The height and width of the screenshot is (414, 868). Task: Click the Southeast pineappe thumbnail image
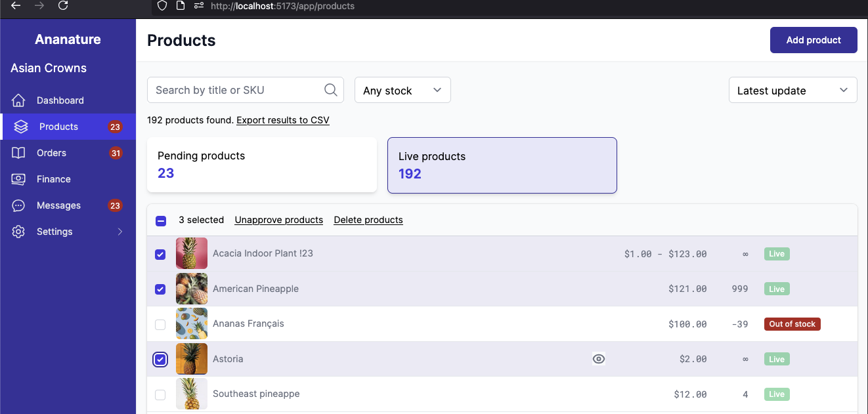[x=191, y=394]
